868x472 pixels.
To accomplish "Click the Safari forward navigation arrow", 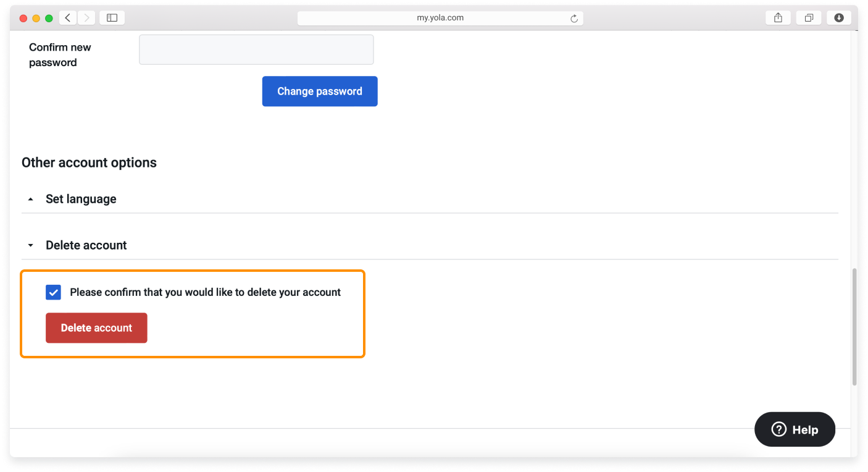I will (86, 18).
